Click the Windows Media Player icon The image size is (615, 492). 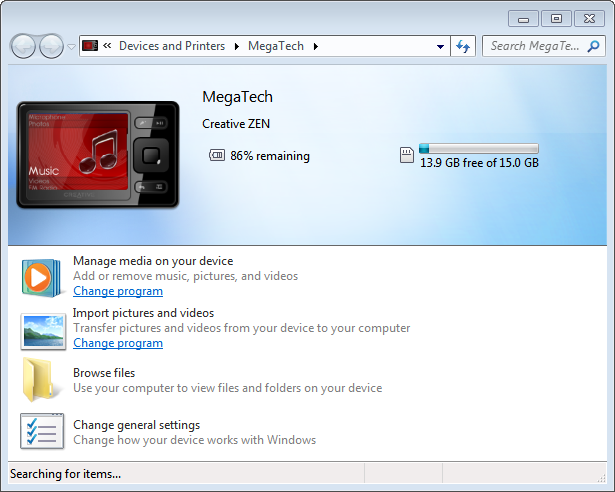[x=41, y=277]
